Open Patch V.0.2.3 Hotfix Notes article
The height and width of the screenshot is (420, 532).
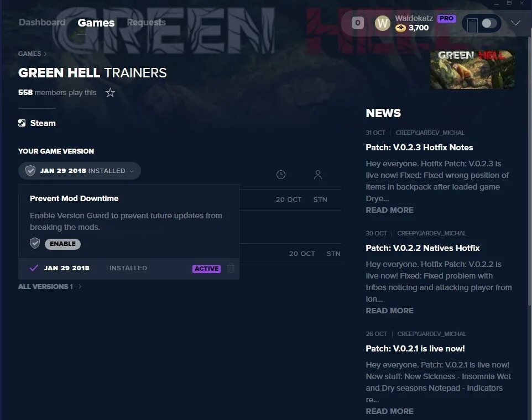click(x=419, y=148)
